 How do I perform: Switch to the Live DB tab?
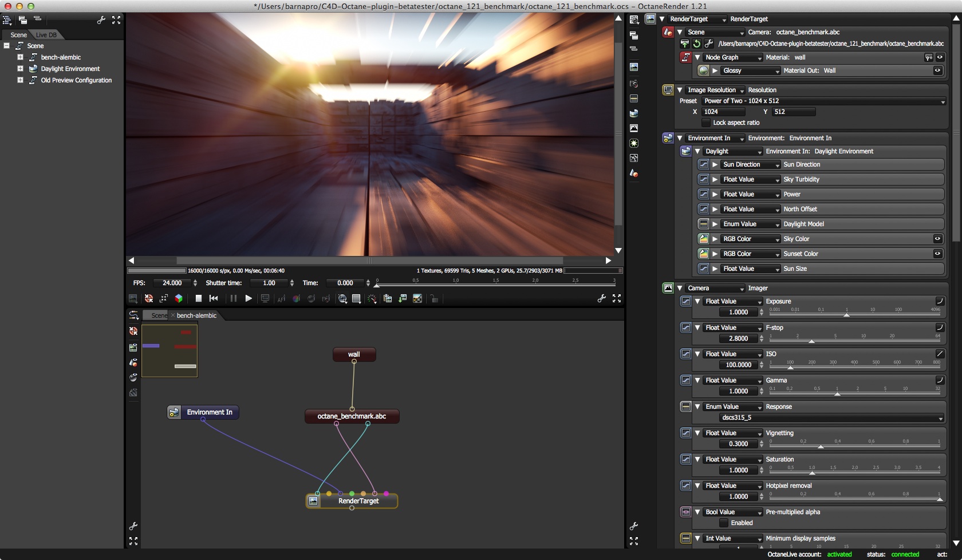46,35
